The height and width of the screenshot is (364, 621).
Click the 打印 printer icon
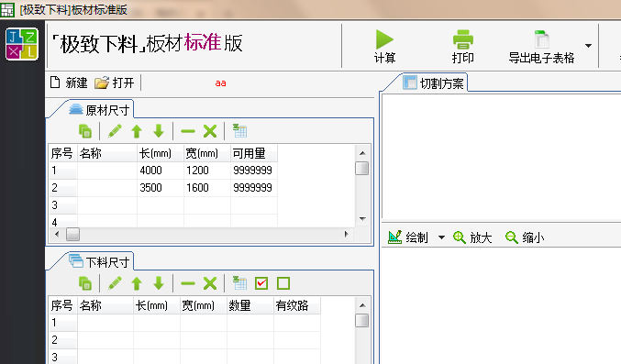(x=463, y=39)
